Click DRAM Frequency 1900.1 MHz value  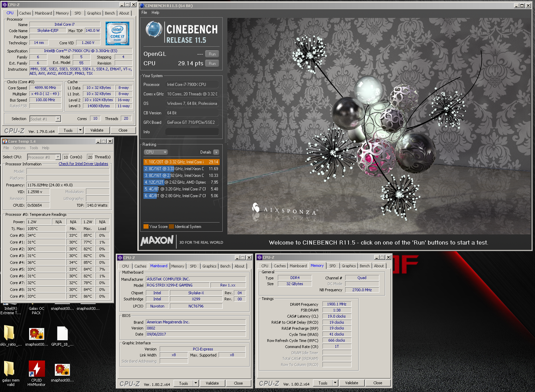337,304
